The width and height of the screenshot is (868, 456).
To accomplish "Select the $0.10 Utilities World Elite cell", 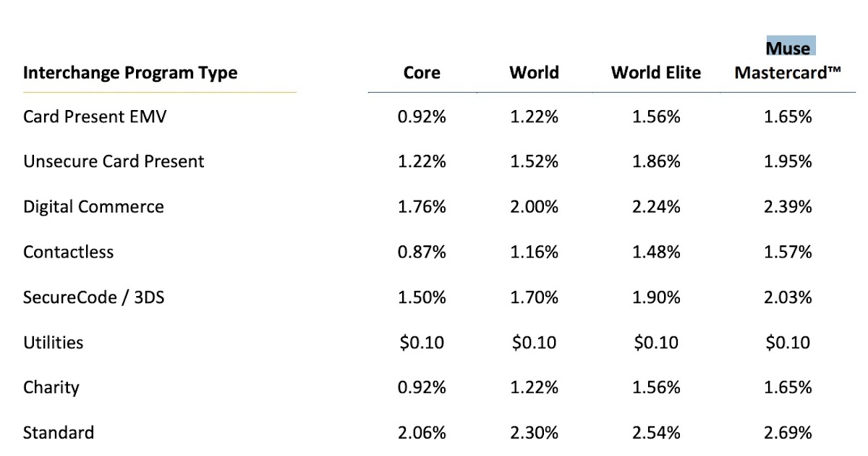I will [x=656, y=342].
